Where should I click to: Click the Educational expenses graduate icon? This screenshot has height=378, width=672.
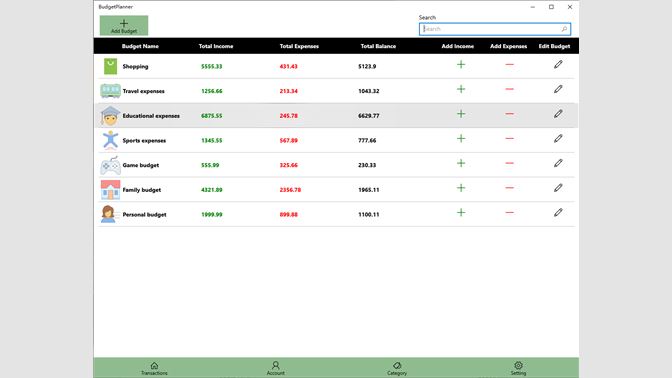click(110, 116)
